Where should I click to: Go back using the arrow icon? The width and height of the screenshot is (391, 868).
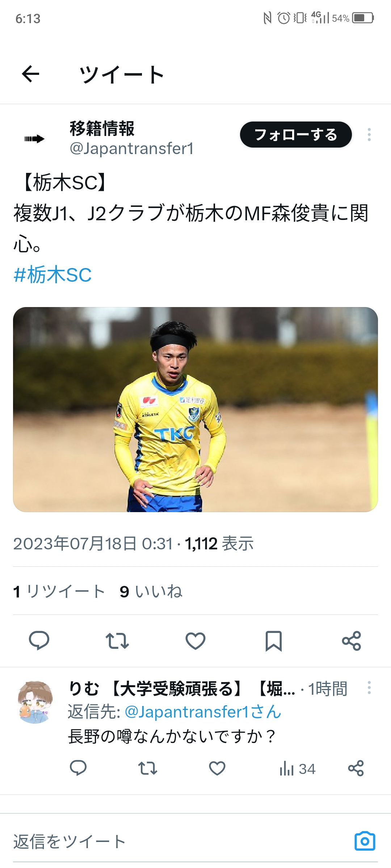tap(30, 74)
